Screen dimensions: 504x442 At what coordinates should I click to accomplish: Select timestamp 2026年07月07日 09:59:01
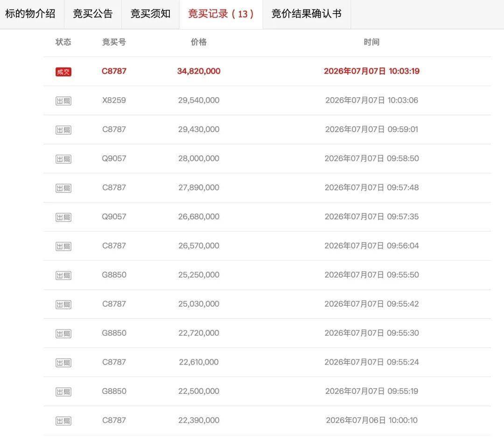371,129
